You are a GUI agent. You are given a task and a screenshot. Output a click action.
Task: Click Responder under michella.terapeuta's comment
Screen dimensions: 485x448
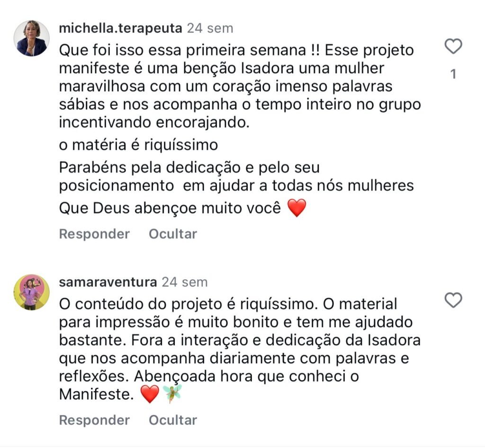(x=94, y=234)
